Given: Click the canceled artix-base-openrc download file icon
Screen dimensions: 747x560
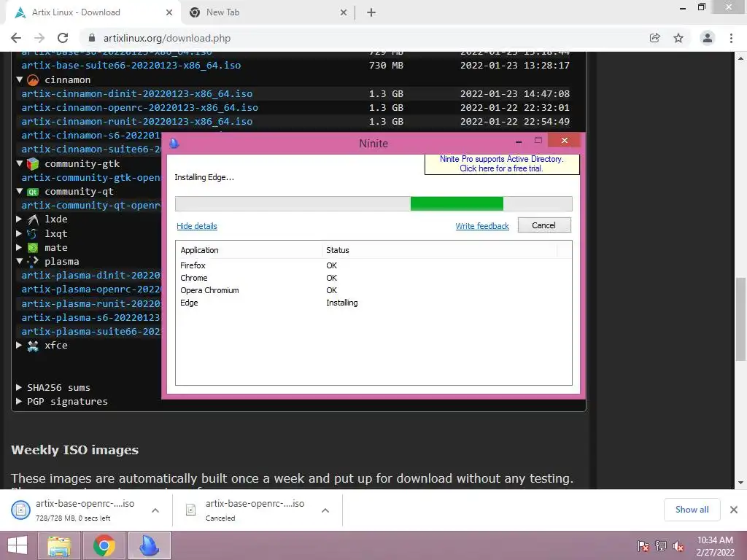Looking at the screenshot, I should (190, 510).
